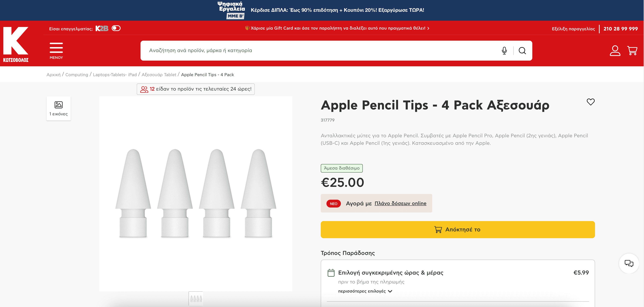Open Πλάνο δόσεων online link
The image size is (644, 307).
coord(400,203)
